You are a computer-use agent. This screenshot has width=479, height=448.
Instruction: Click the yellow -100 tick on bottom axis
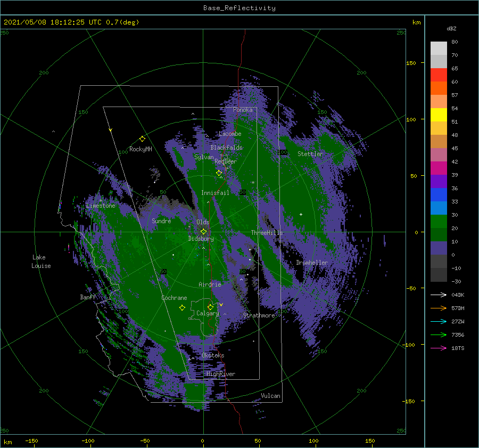tap(88, 441)
